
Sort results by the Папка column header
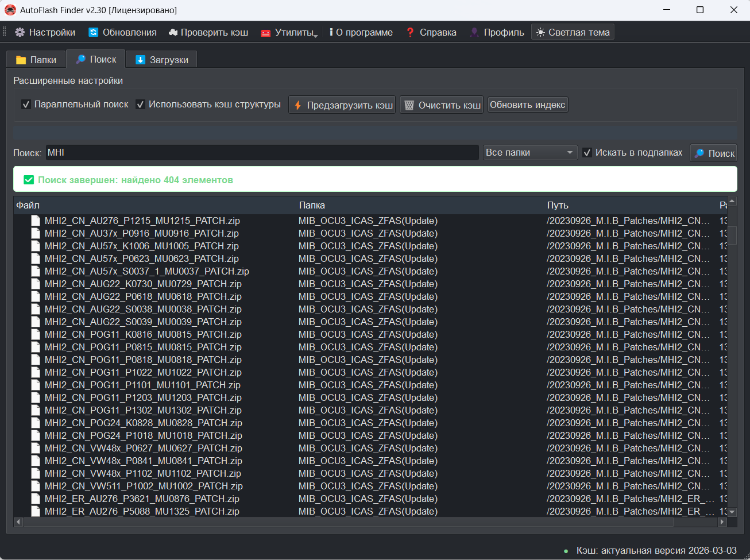[312, 205]
